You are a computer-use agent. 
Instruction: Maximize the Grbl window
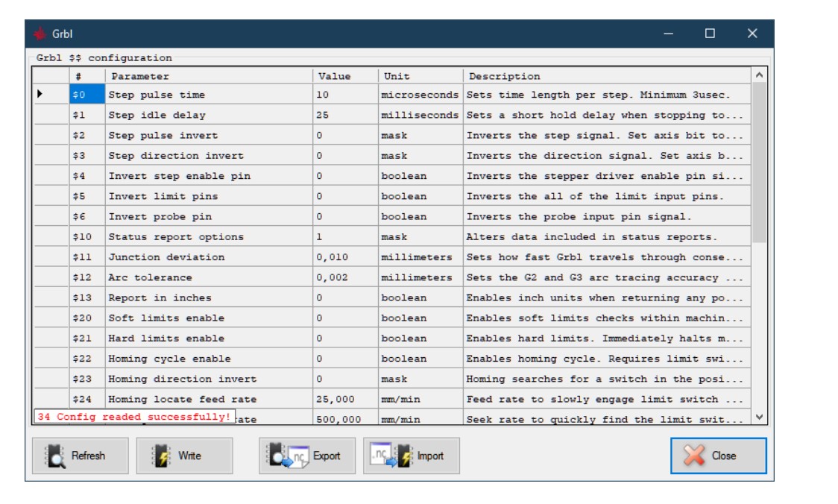tap(710, 34)
